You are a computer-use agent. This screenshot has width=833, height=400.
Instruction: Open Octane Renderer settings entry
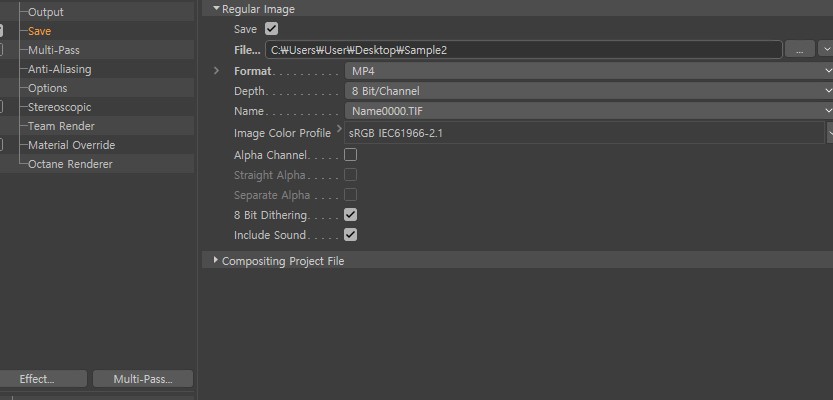70,164
